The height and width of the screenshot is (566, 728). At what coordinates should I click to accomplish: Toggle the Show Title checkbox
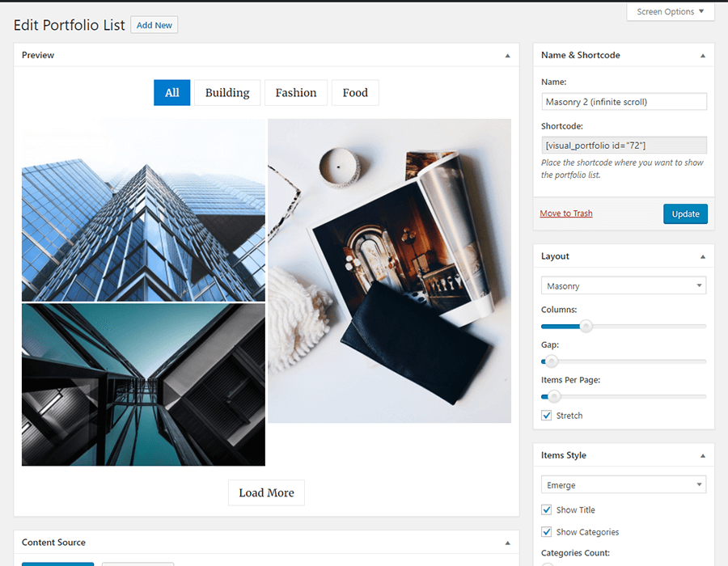coord(547,509)
